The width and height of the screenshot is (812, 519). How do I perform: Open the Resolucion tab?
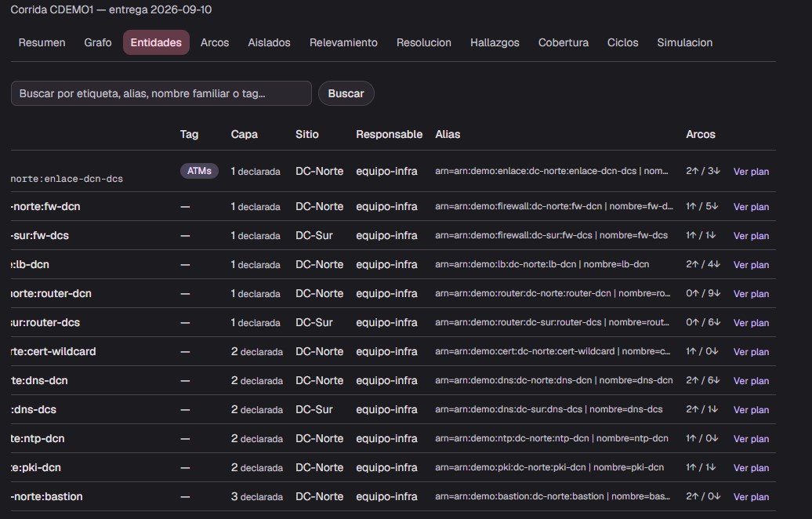(x=423, y=42)
